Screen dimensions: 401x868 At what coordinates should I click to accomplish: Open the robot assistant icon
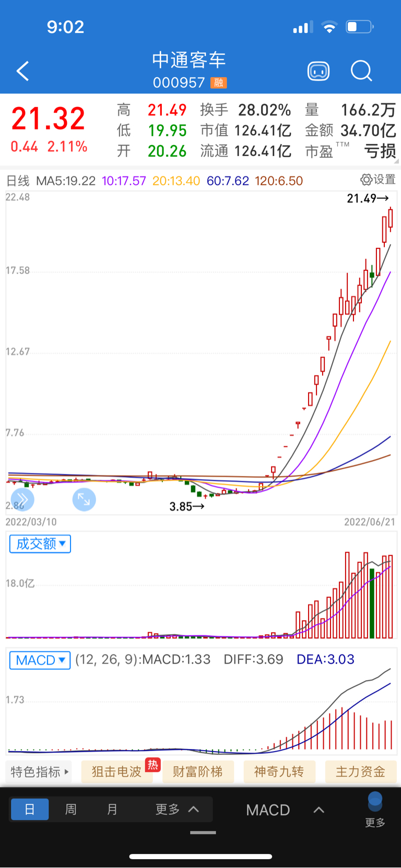pyautogui.click(x=319, y=71)
